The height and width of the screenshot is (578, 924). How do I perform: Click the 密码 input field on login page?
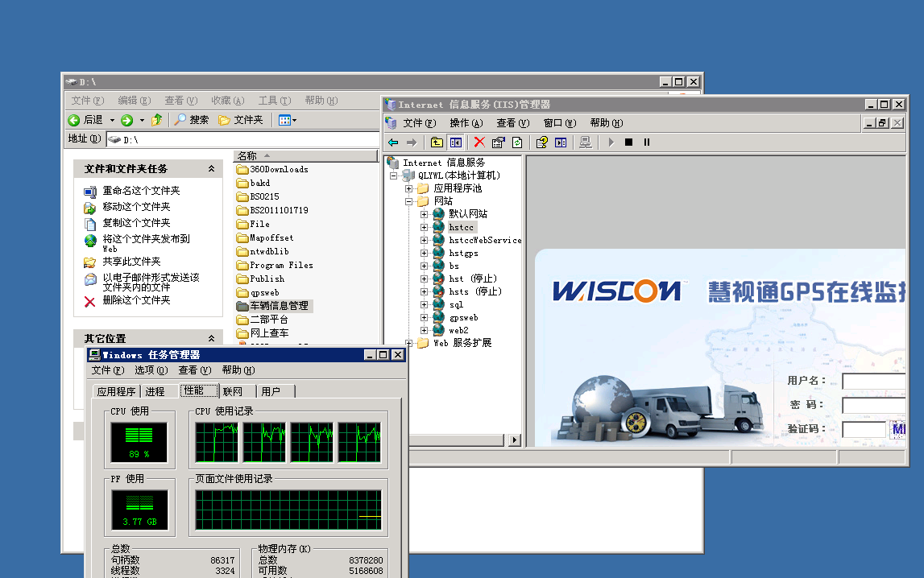click(x=874, y=406)
